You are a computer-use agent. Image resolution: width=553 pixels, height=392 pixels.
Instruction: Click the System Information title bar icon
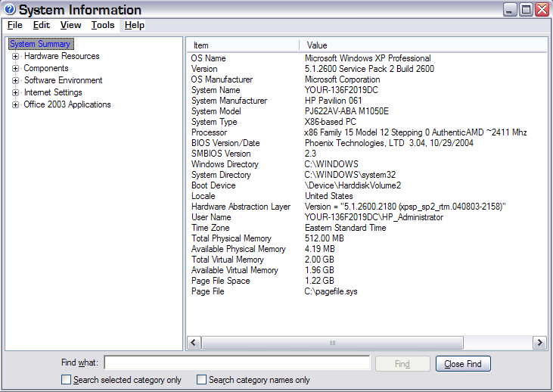coord(9,10)
